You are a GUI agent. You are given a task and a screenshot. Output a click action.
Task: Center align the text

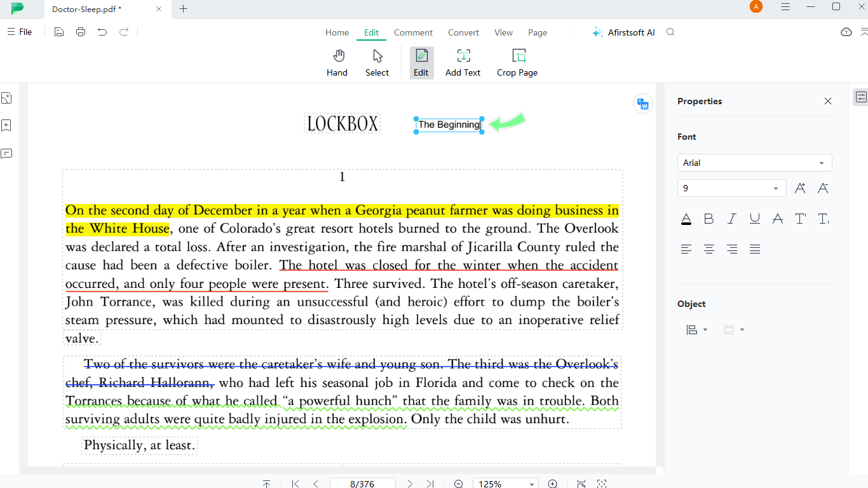[x=709, y=249]
